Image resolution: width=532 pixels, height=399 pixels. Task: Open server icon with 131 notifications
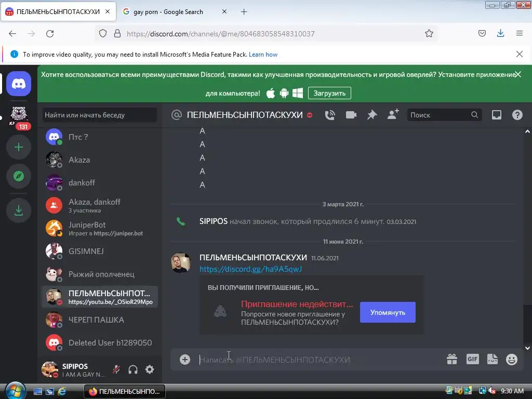click(19, 117)
